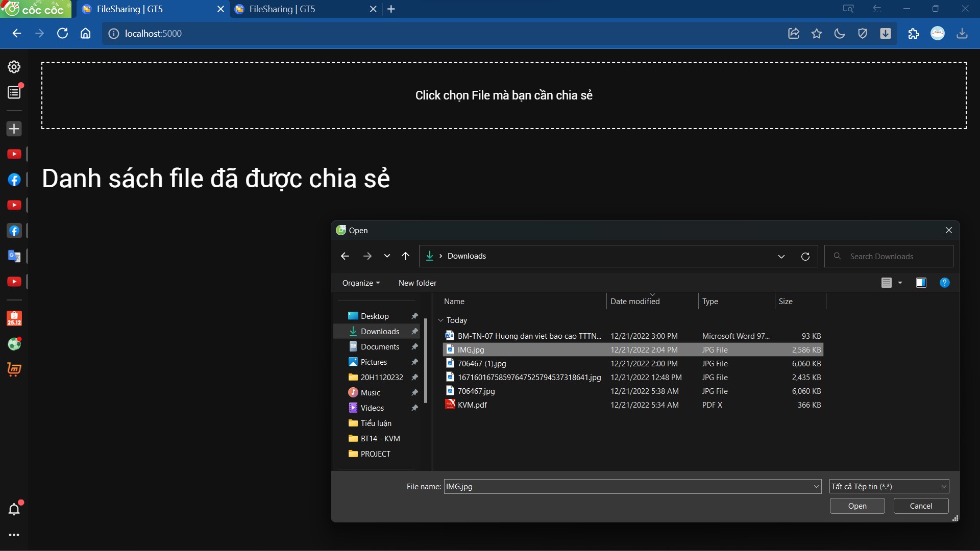Unpin Desktop from quick access
Screen dimensions: 980x551
point(415,316)
